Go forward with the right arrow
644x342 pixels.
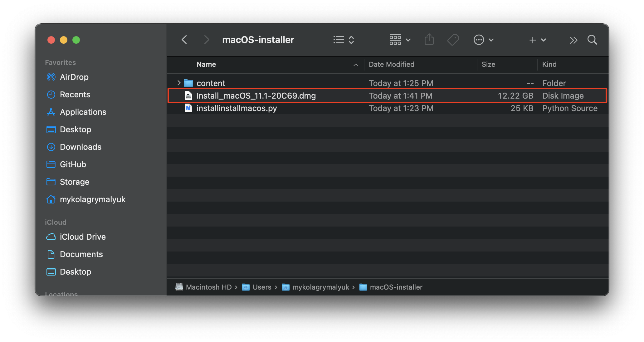pos(206,40)
